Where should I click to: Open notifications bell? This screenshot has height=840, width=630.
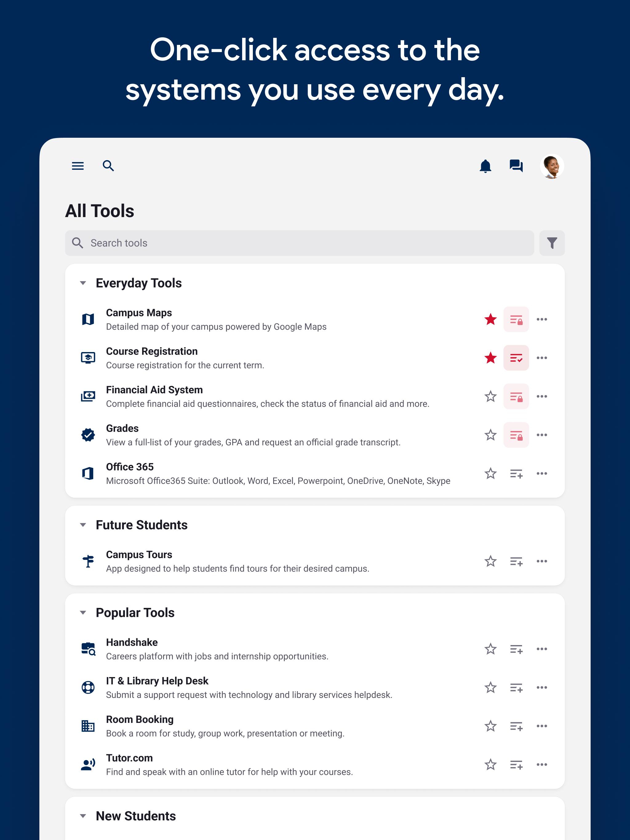coord(485,166)
